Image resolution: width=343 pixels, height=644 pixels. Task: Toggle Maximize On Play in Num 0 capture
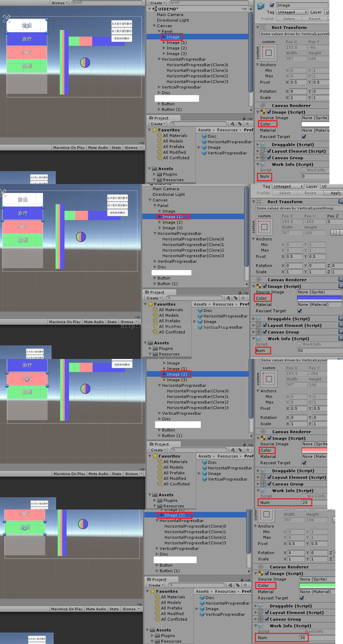(x=69, y=147)
